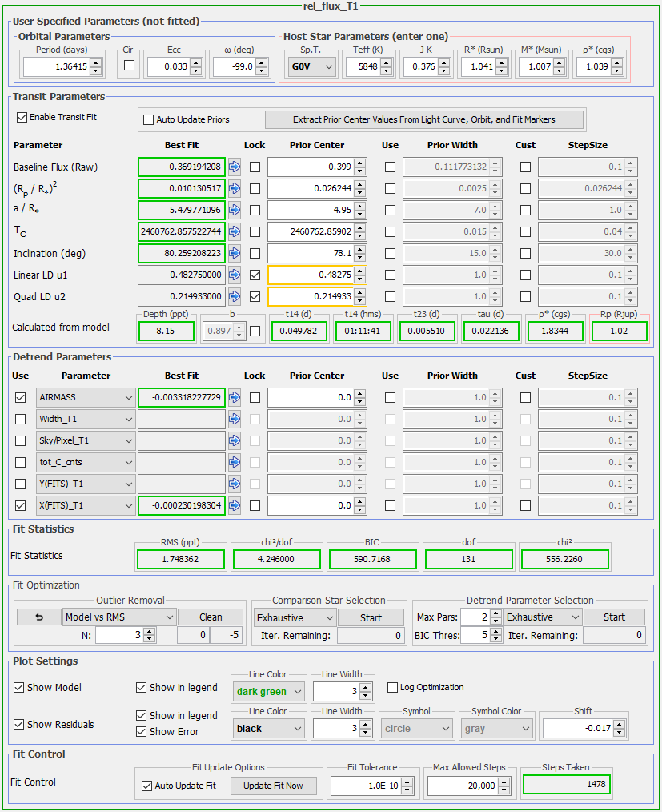The width and height of the screenshot is (662, 812).
Task: Toggle the Show Residuals checkbox
Action: (x=18, y=725)
